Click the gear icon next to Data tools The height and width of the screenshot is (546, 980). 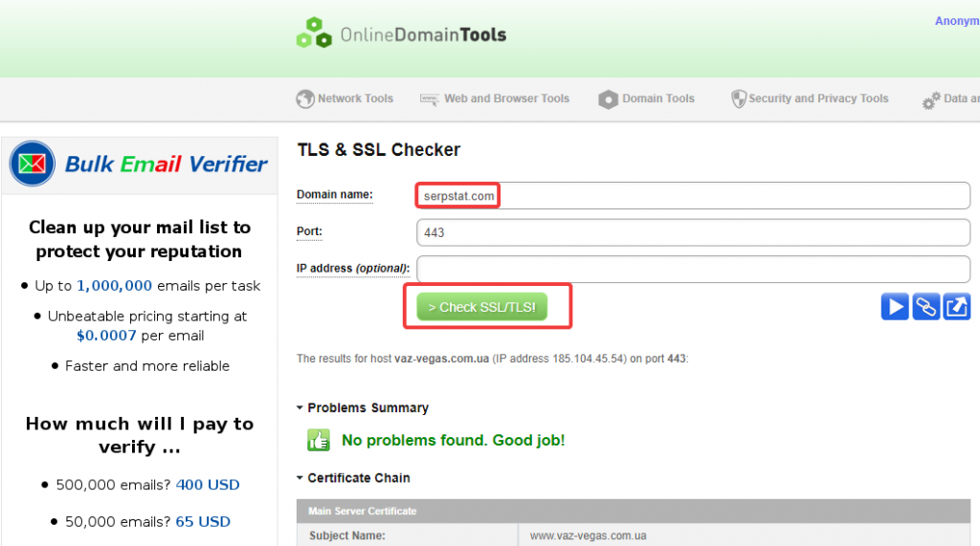(x=930, y=99)
